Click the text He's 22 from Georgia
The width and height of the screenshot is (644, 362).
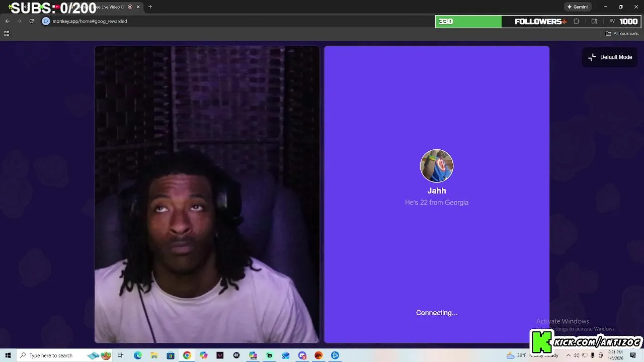[x=437, y=203]
